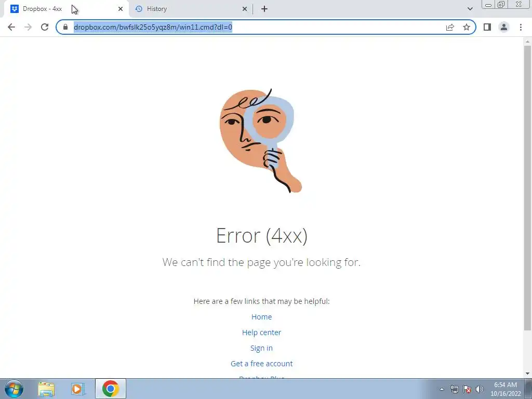This screenshot has width=532, height=399.
Task: Click the Dropbox favicon on the first tab
Action: tap(15, 9)
